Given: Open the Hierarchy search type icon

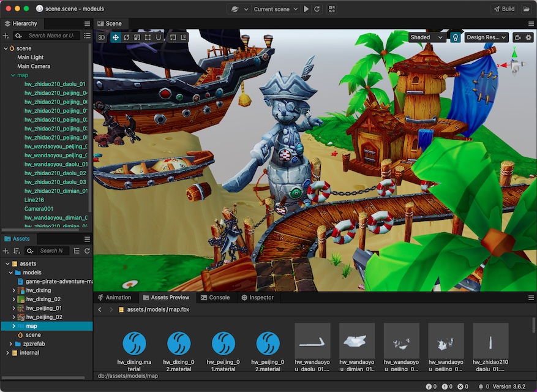Looking at the screenshot, I should click(x=18, y=36).
